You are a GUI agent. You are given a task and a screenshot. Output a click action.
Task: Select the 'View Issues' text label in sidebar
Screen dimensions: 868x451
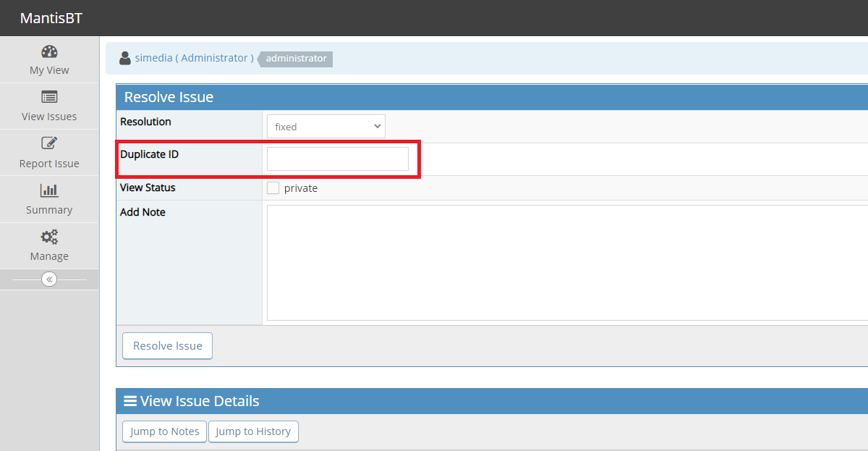click(x=49, y=117)
